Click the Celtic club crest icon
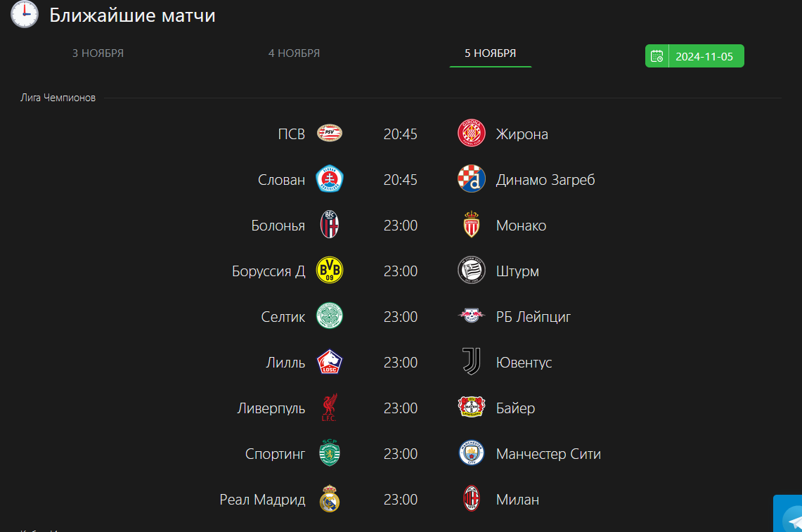 click(x=329, y=316)
